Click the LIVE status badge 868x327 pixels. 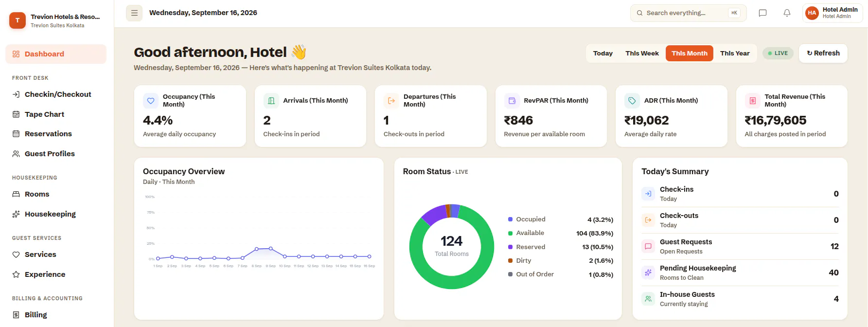(x=778, y=54)
